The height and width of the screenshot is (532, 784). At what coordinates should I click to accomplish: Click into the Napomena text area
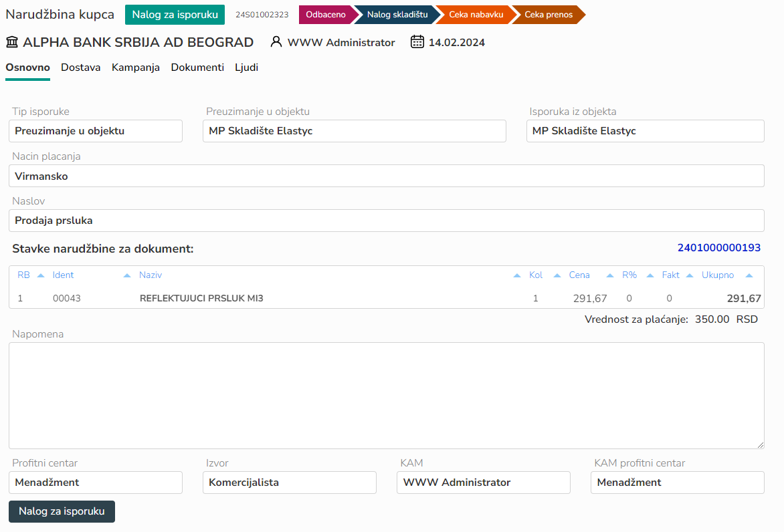pyautogui.click(x=387, y=396)
